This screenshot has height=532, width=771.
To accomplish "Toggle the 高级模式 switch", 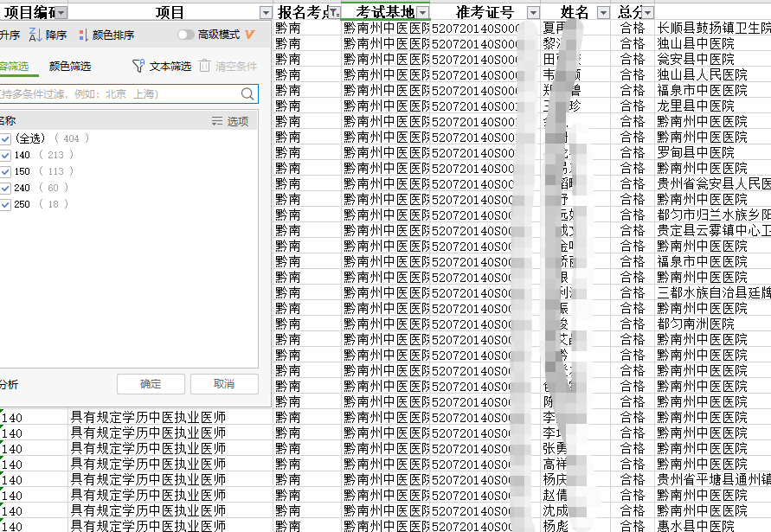I will [x=185, y=35].
